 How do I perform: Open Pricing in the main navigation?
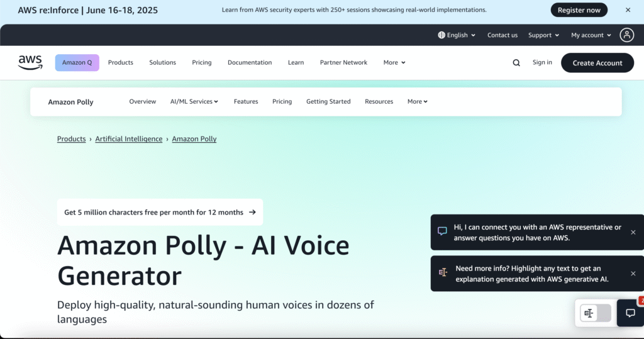(202, 62)
